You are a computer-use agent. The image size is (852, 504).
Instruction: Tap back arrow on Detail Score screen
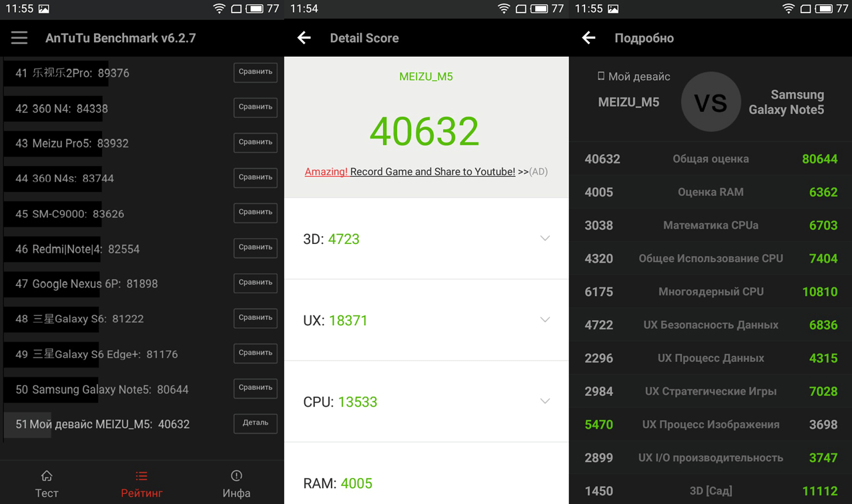pos(304,38)
